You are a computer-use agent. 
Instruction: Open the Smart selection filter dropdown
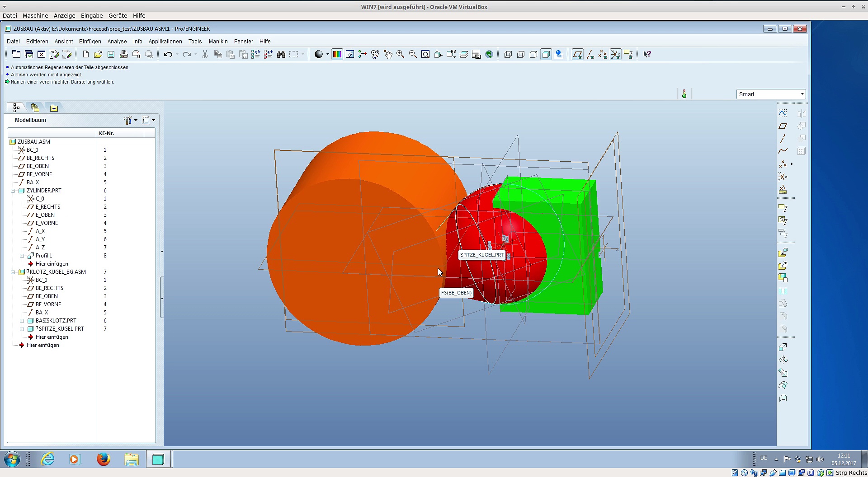(802, 94)
